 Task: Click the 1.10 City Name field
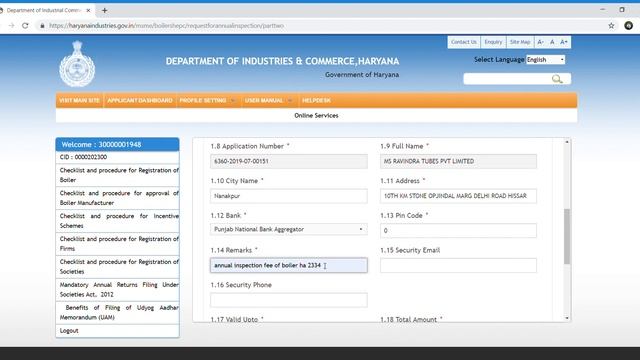289,196
